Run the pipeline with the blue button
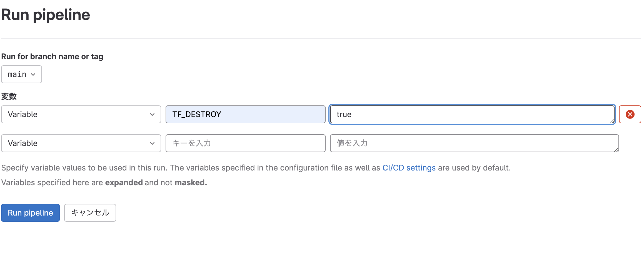Image resolution: width=644 pixels, height=262 pixels. point(30,213)
